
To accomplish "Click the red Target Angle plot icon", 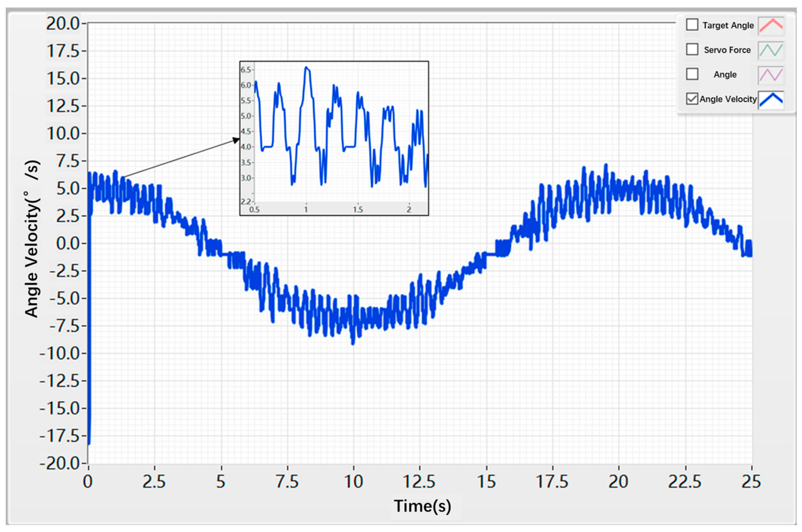I will 771,25.
